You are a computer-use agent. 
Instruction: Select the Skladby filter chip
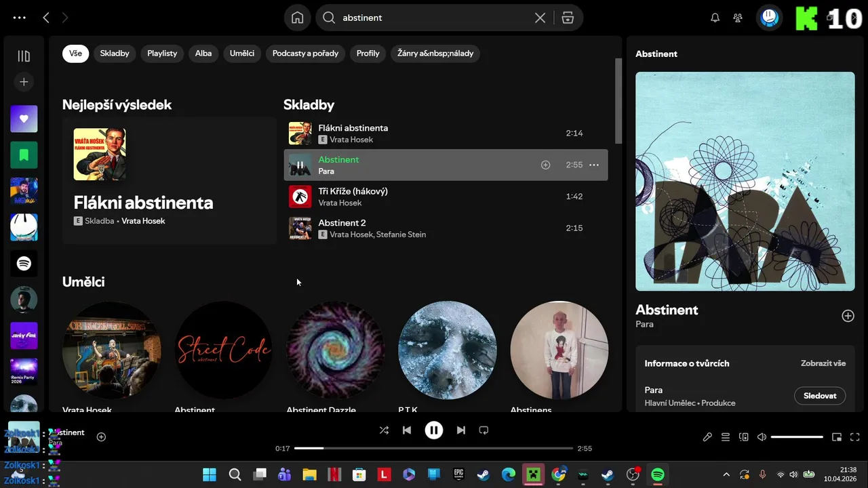(115, 54)
